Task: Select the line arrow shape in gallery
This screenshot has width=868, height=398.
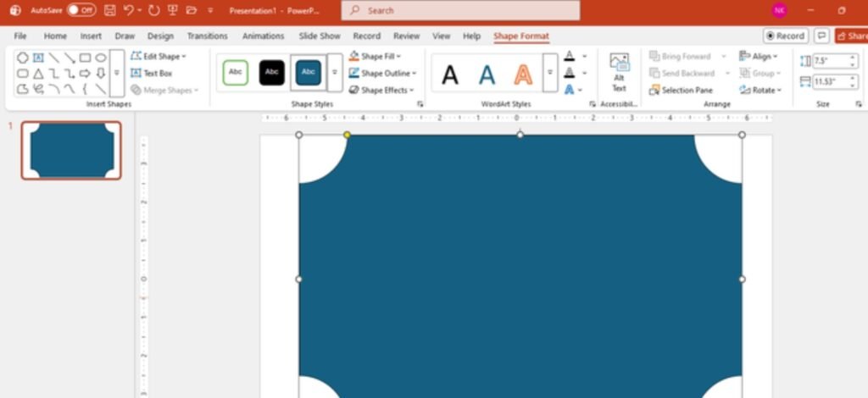Action: (x=70, y=58)
